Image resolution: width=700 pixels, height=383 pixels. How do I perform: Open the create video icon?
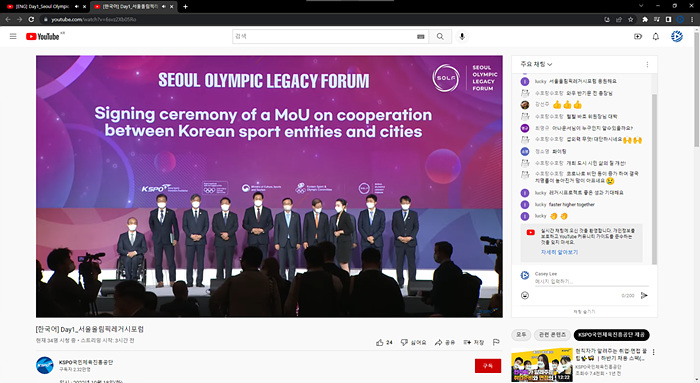(x=638, y=37)
